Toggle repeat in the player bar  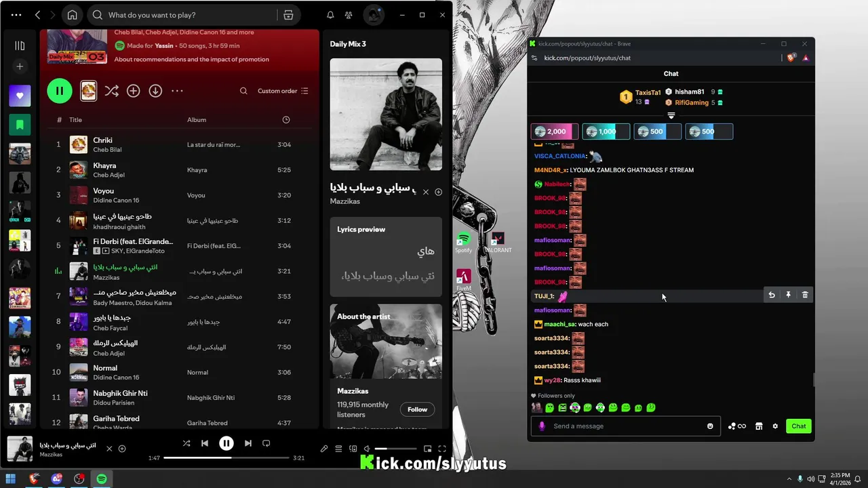[267, 443]
